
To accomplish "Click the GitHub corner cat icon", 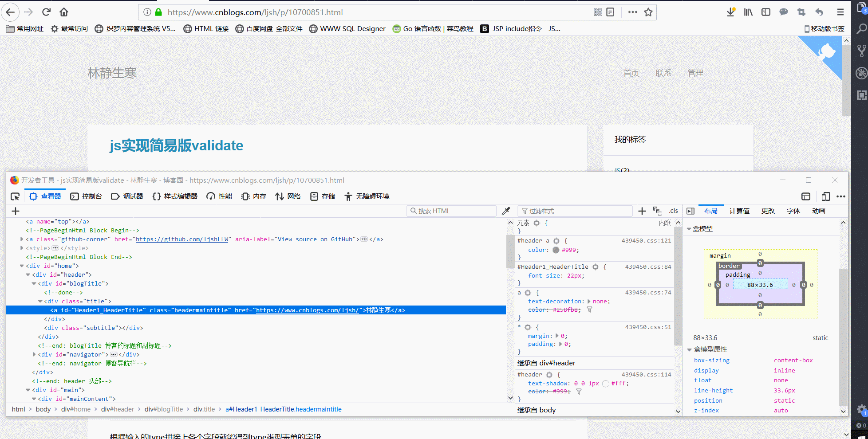I will point(826,52).
